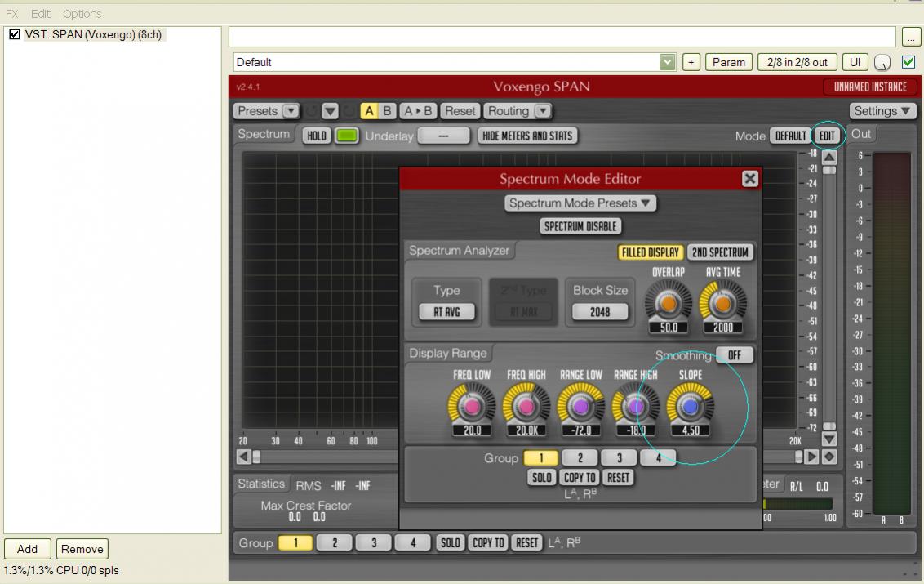Image resolution: width=924 pixels, height=584 pixels.
Task: Click the Add button
Action: 27,549
